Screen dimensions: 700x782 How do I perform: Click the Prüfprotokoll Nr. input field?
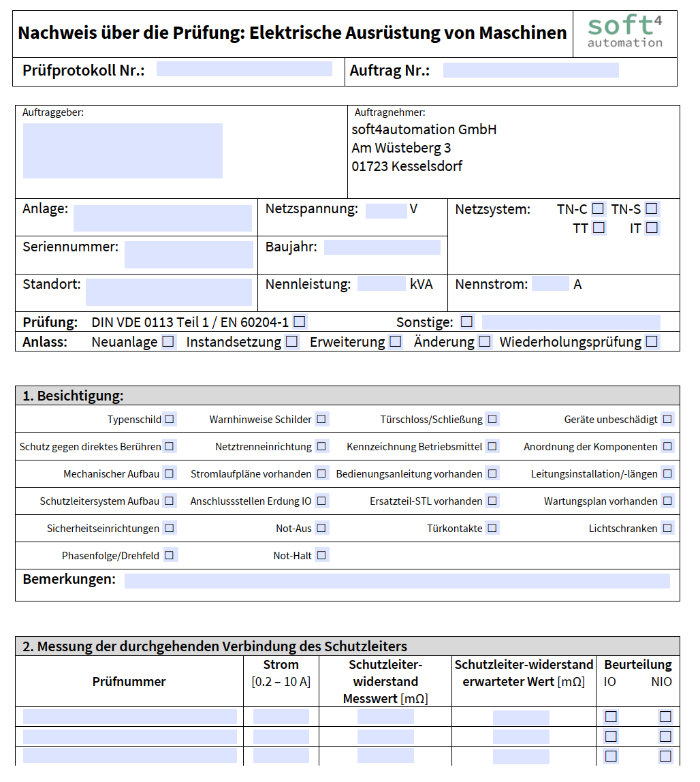pyautogui.click(x=244, y=69)
